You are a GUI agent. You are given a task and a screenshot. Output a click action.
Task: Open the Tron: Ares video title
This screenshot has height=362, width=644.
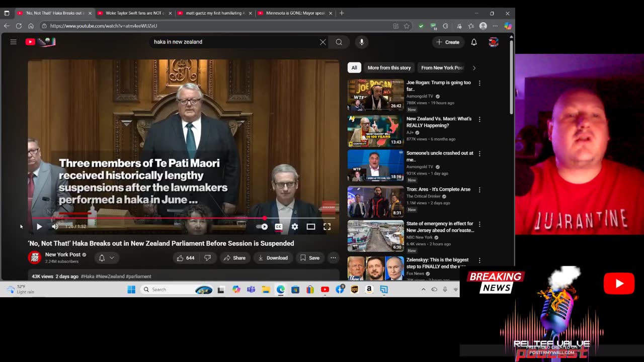(x=438, y=190)
